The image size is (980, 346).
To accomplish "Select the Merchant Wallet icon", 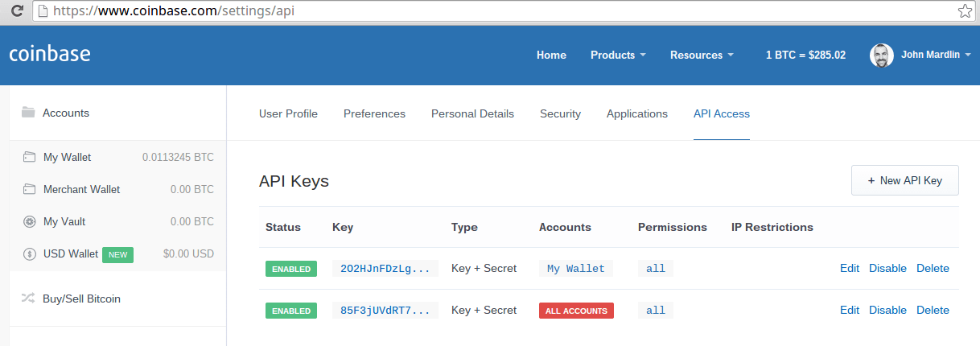I will click(30, 189).
